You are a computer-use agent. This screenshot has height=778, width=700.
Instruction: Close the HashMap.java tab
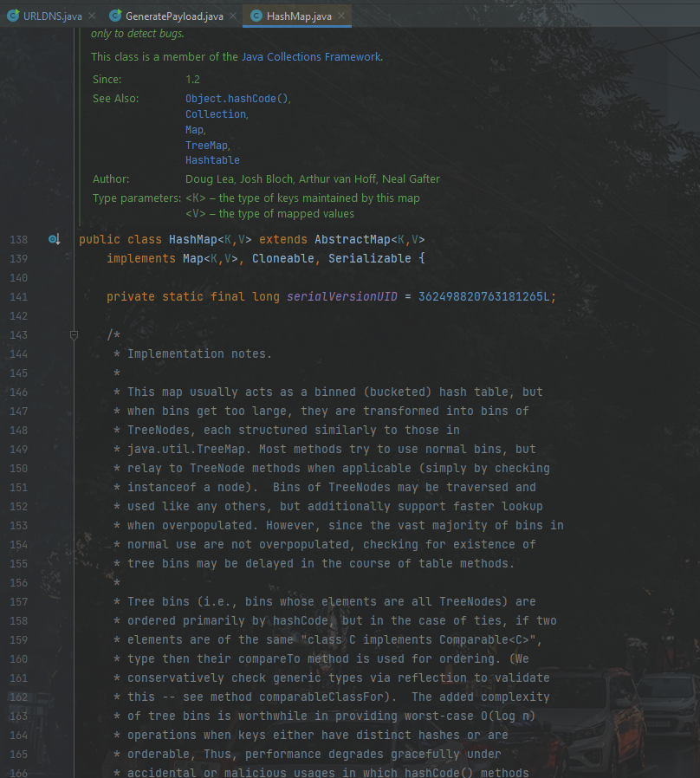click(x=341, y=16)
